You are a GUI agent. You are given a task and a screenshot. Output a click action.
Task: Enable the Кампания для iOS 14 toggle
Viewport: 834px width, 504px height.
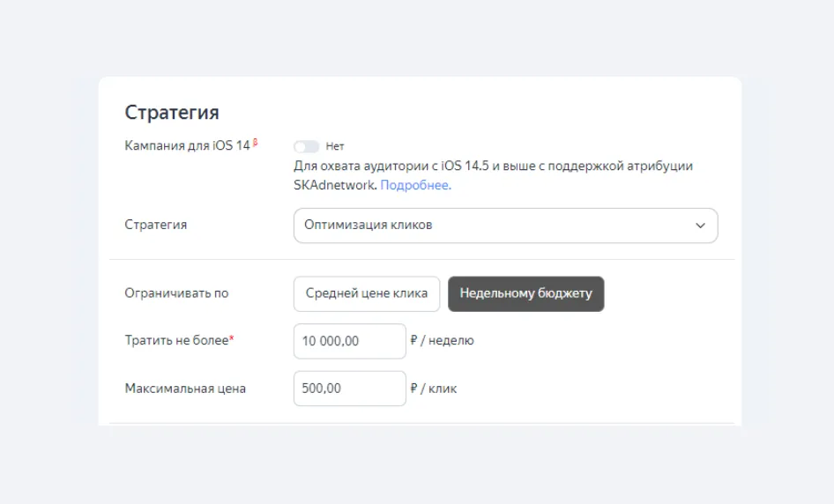[x=307, y=146]
